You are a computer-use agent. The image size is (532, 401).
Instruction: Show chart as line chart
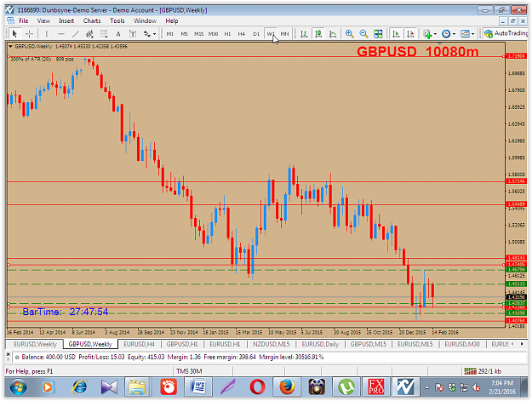(333, 33)
